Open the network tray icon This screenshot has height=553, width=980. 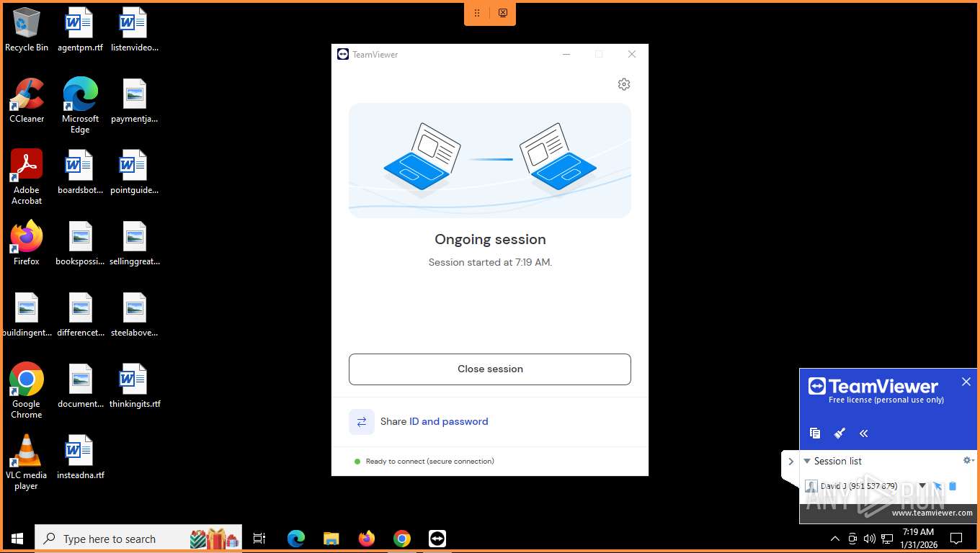point(887,539)
